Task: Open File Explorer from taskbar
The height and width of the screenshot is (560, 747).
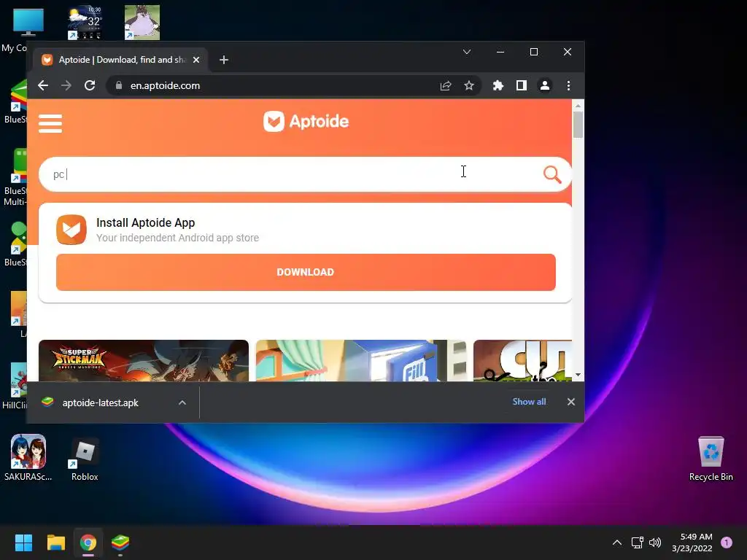Action: pos(55,542)
